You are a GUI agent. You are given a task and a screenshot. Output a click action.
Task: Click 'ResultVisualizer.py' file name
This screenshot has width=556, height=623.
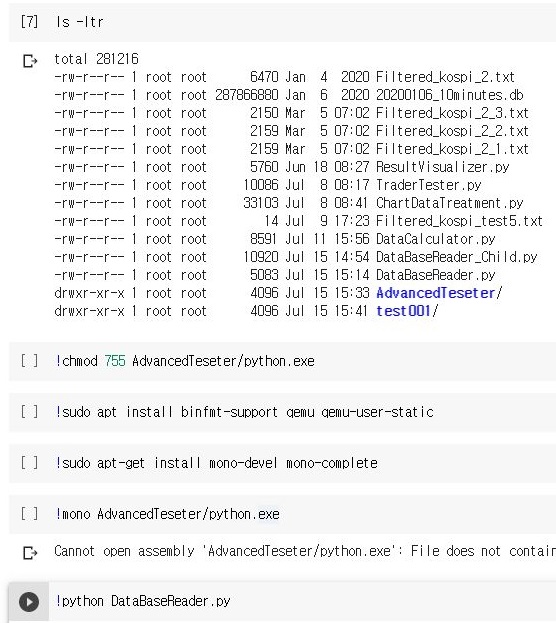coord(443,167)
